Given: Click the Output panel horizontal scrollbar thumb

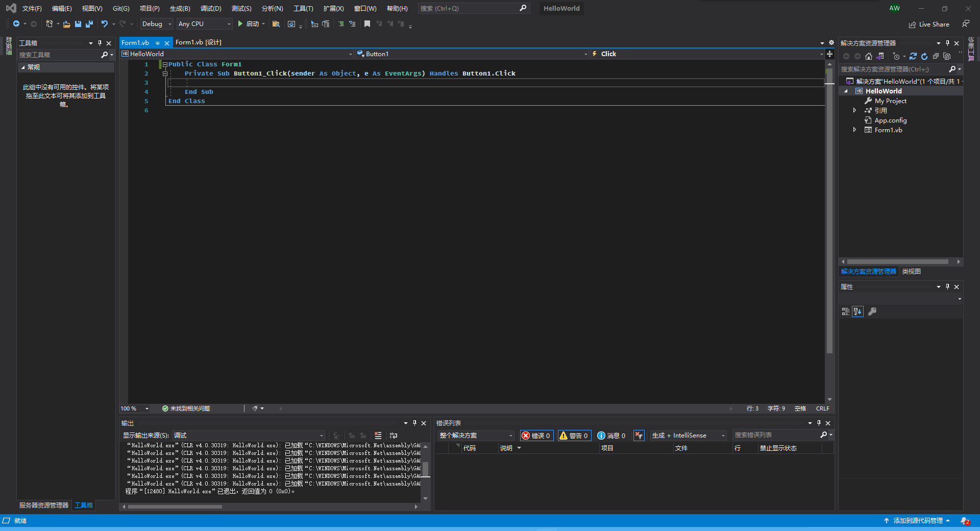Looking at the screenshot, I should pos(175,507).
